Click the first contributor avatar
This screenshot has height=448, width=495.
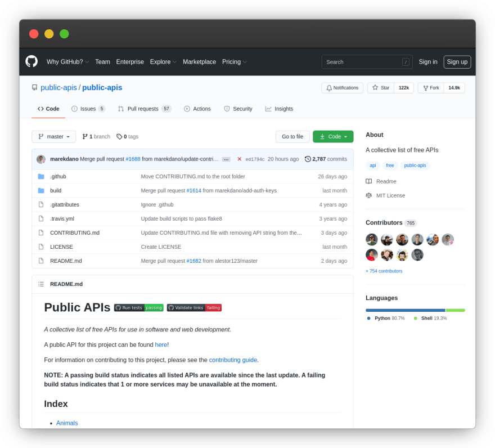(x=372, y=240)
